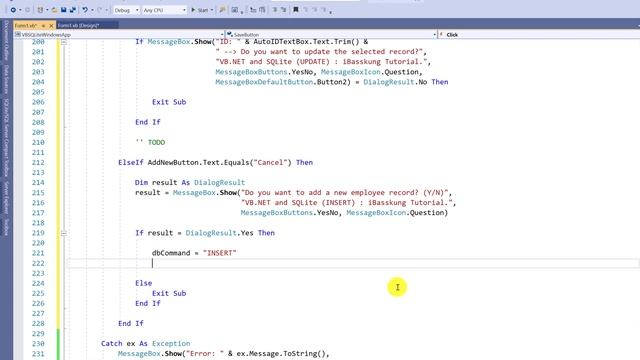Click the 'Exit Sub' text on line 206
Screen dimensions: 640x360
click(x=169, y=102)
